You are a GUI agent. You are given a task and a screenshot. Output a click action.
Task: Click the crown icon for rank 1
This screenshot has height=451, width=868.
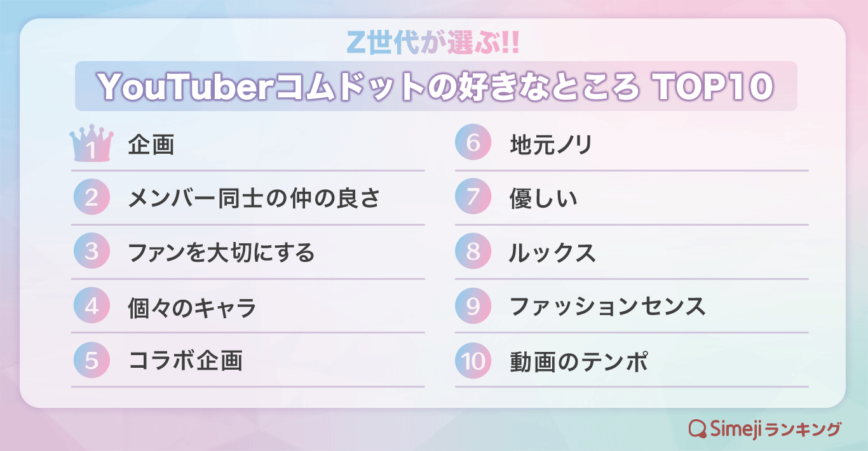(x=92, y=144)
